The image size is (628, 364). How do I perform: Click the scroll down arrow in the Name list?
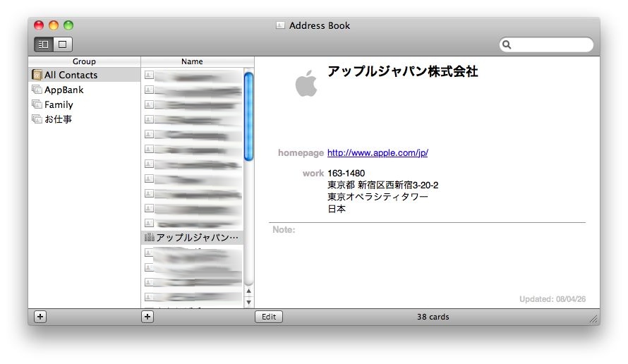click(x=248, y=303)
